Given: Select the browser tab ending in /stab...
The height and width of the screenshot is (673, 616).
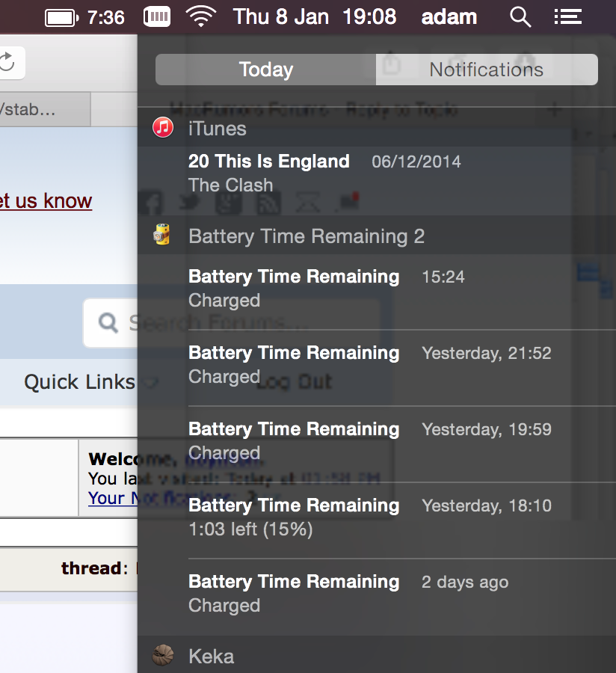Looking at the screenshot, I should 45,109.
